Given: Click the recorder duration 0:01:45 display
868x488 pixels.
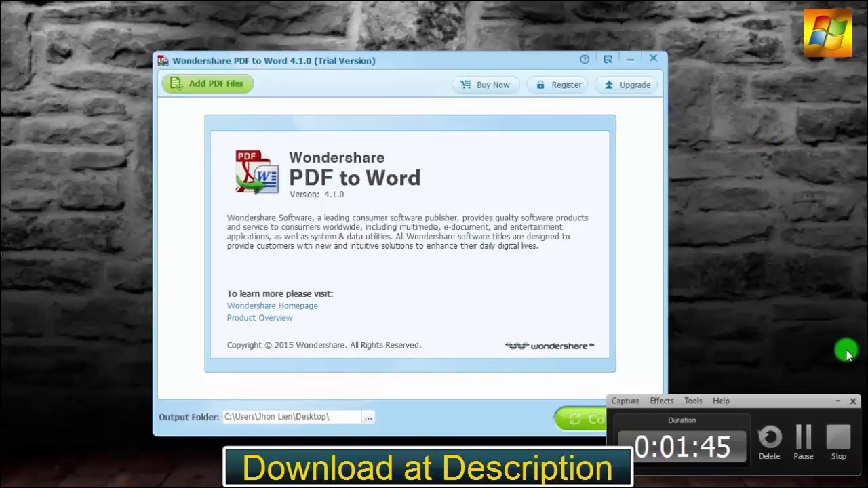Looking at the screenshot, I should tap(682, 447).
